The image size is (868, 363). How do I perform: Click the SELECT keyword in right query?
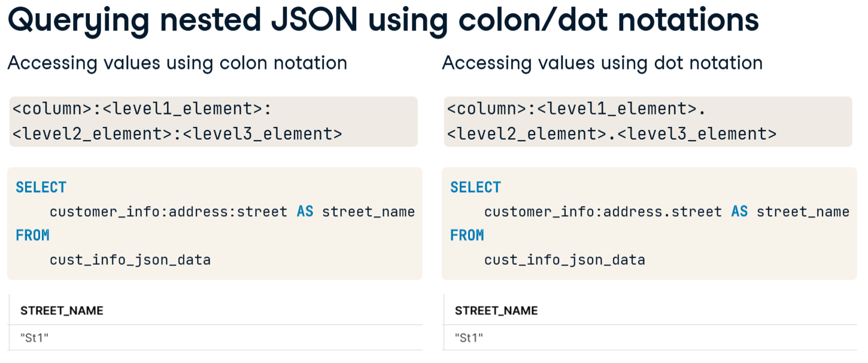pos(475,187)
